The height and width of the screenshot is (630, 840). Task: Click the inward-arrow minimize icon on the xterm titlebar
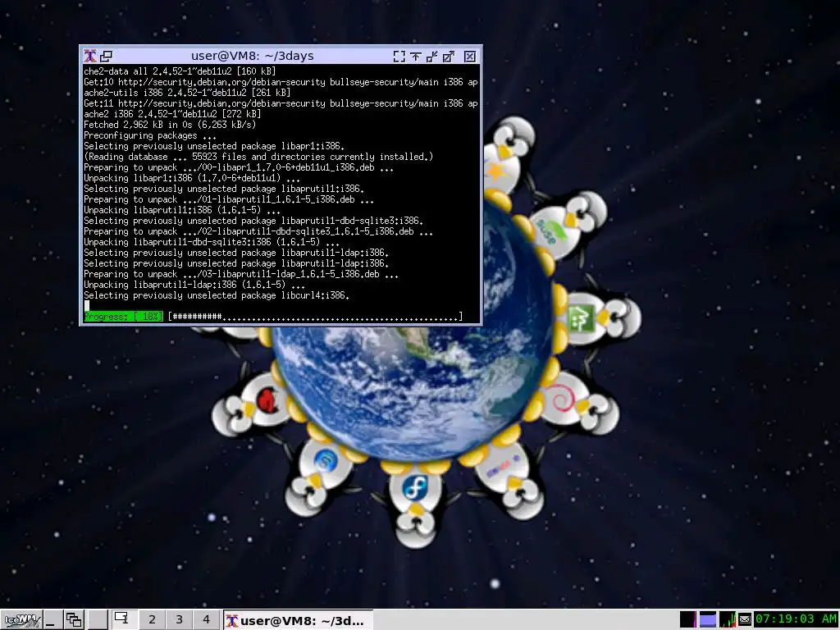[x=431, y=57]
